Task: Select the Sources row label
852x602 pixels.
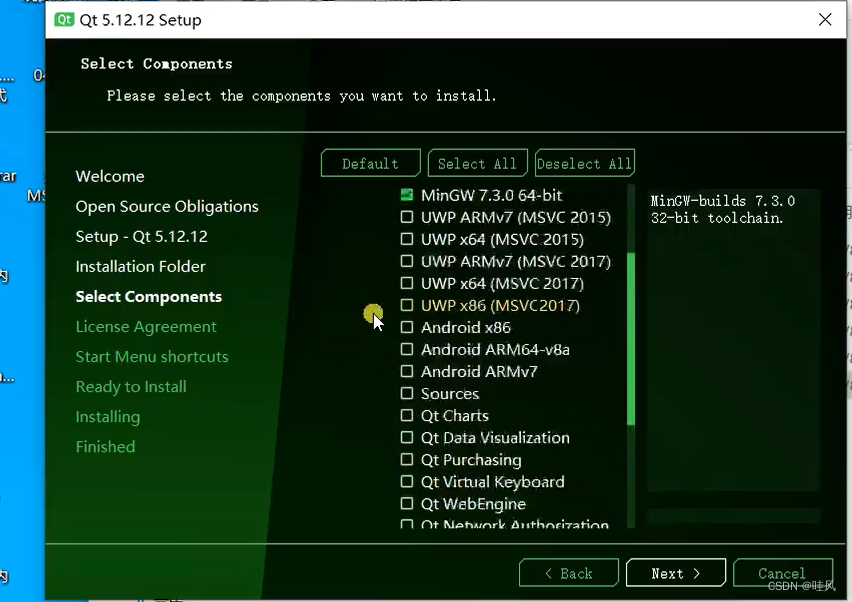Action: (x=450, y=393)
